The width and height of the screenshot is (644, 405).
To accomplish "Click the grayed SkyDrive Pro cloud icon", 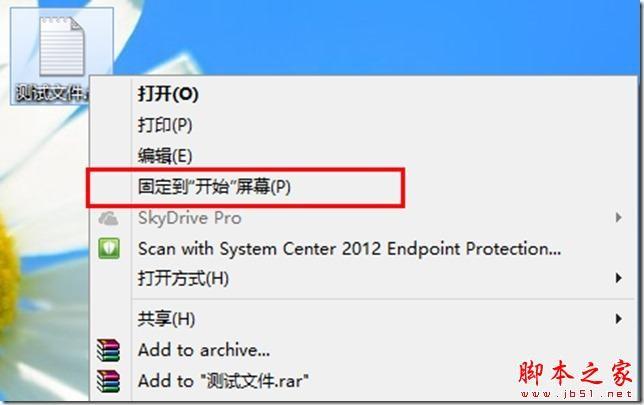I will (x=108, y=218).
